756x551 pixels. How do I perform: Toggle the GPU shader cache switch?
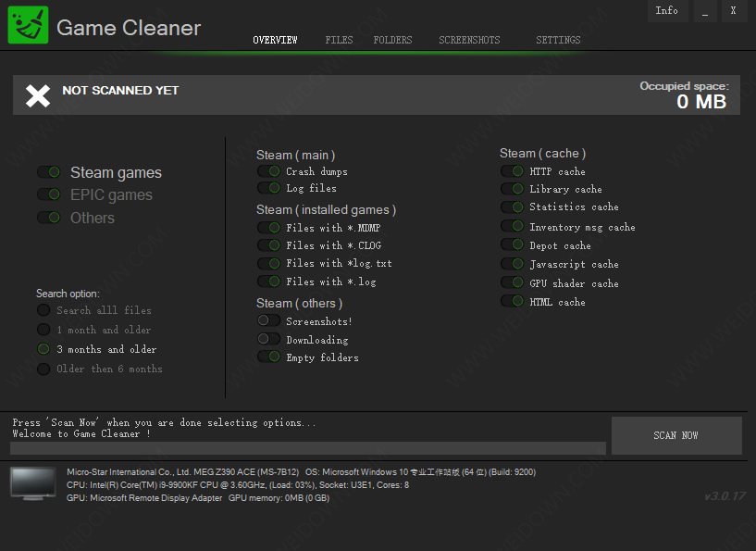click(x=512, y=282)
